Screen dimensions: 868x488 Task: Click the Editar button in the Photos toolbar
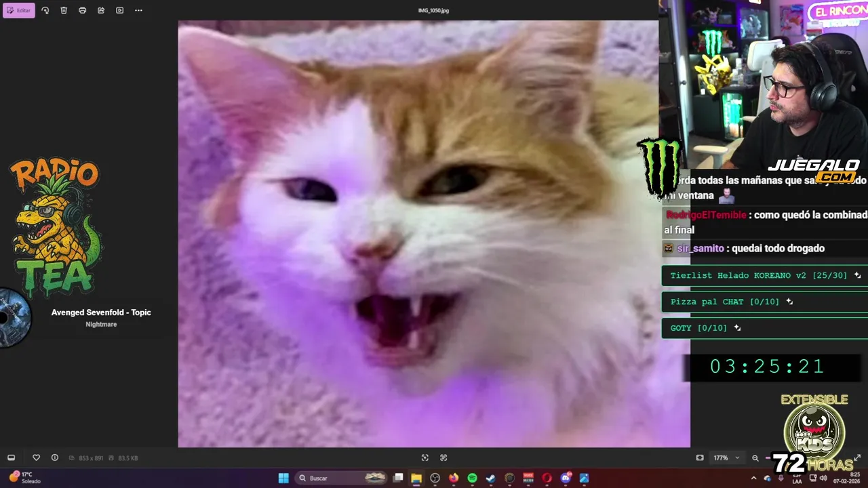click(x=19, y=10)
